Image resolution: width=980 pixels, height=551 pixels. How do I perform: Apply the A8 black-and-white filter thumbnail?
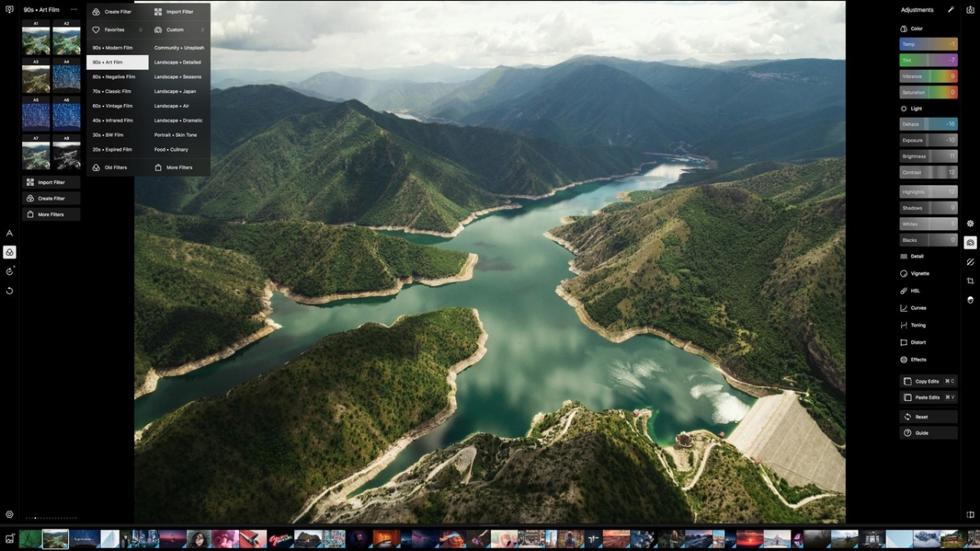(x=67, y=155)
